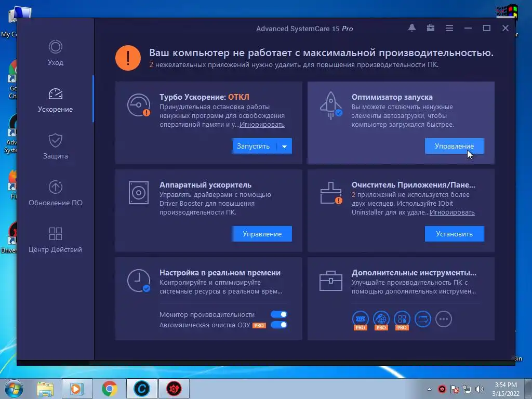Click the Startup Optimizer rocket icon

coord(331,105)
